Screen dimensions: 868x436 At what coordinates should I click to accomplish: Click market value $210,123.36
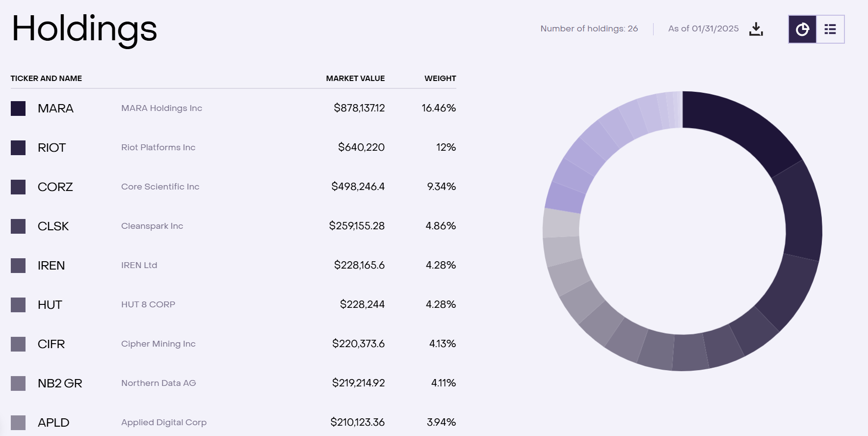[357, 422]
